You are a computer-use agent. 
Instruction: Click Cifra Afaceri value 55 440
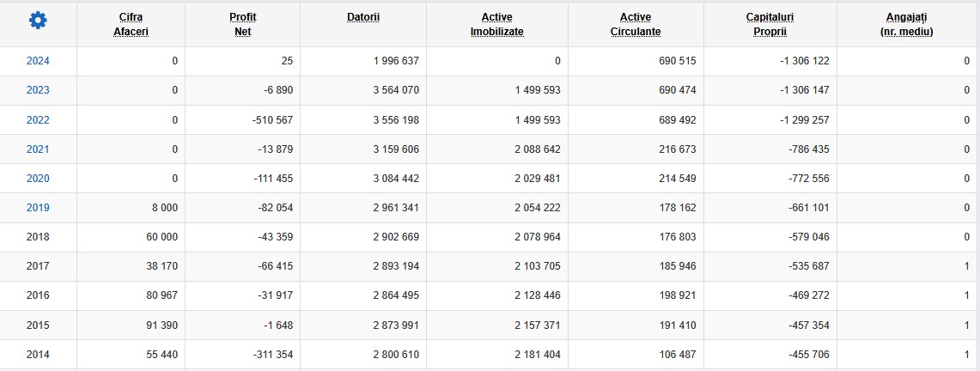(161, 355)
